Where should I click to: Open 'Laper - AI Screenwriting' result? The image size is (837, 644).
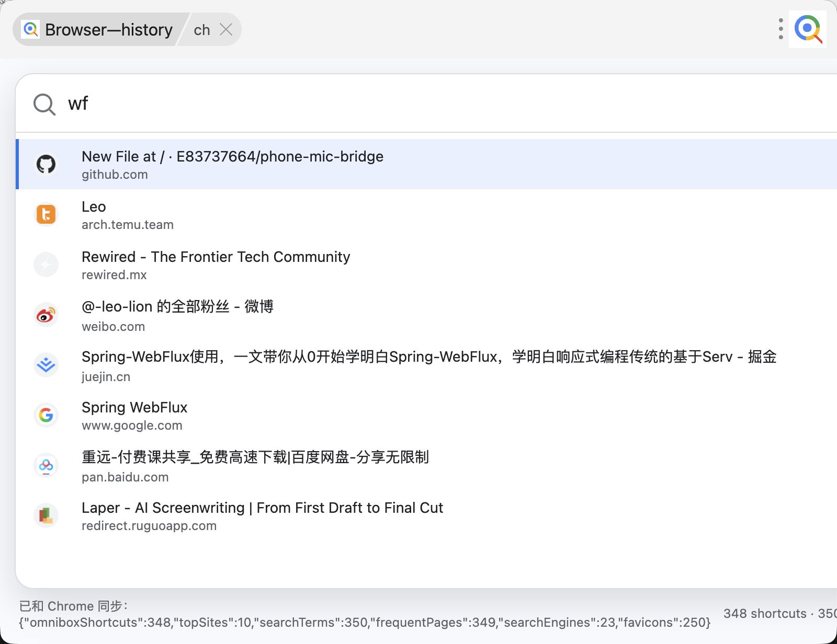pos(426,515)
